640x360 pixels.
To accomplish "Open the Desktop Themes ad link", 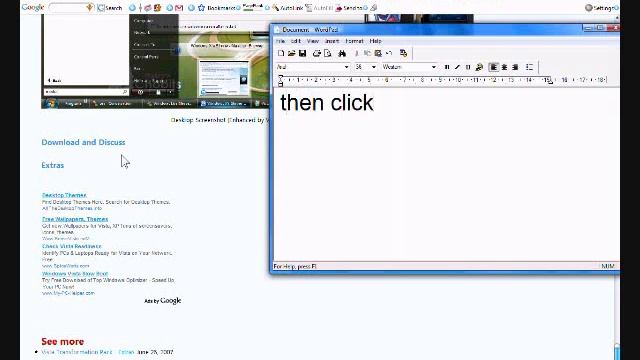I will coord(64,195).
